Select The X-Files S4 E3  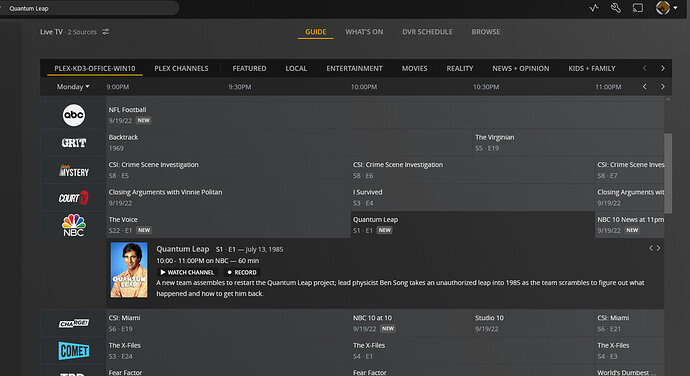[x=630, y=350]
